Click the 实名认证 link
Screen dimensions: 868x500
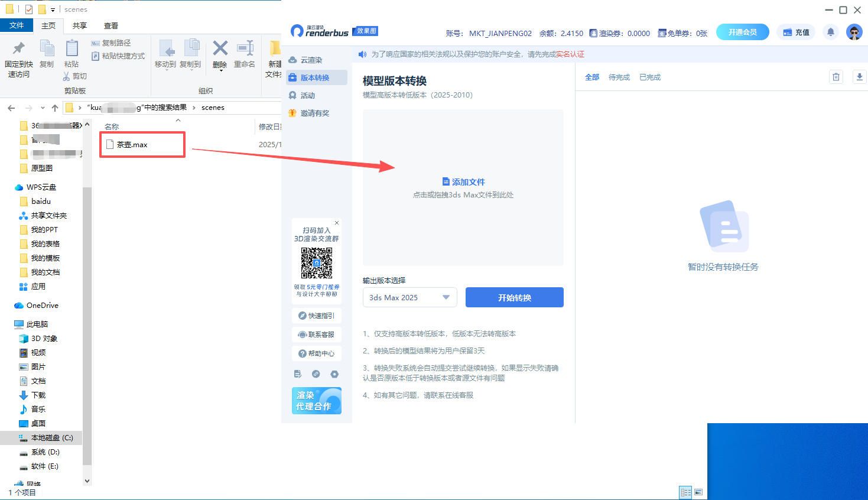tap(570, 54)
